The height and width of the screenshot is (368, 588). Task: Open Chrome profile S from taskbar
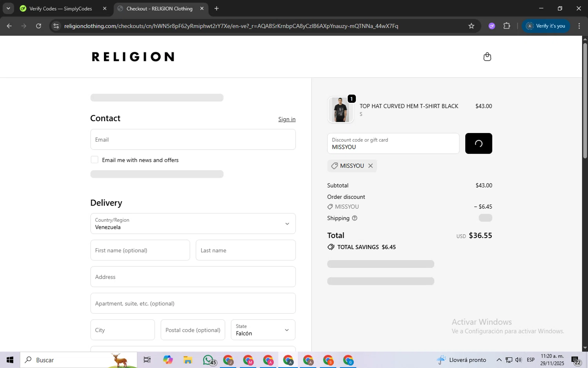(328, 360)
